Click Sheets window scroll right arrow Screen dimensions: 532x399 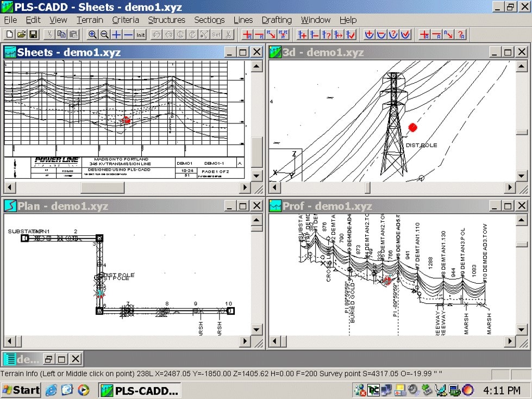click(x=245, y=188)
